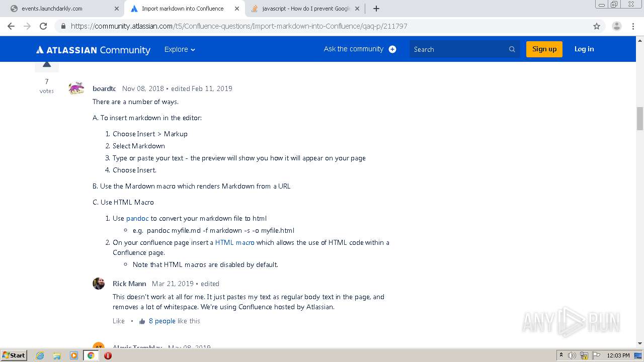The height and width of the screenshot is (362, 644).
Task: Click Rick Mann's avatar picture
Action: pyautogui.click(x=99, y=284)
